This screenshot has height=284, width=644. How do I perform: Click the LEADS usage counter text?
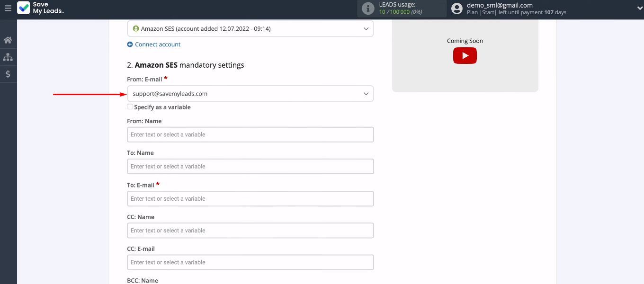[x=401, y=12]
